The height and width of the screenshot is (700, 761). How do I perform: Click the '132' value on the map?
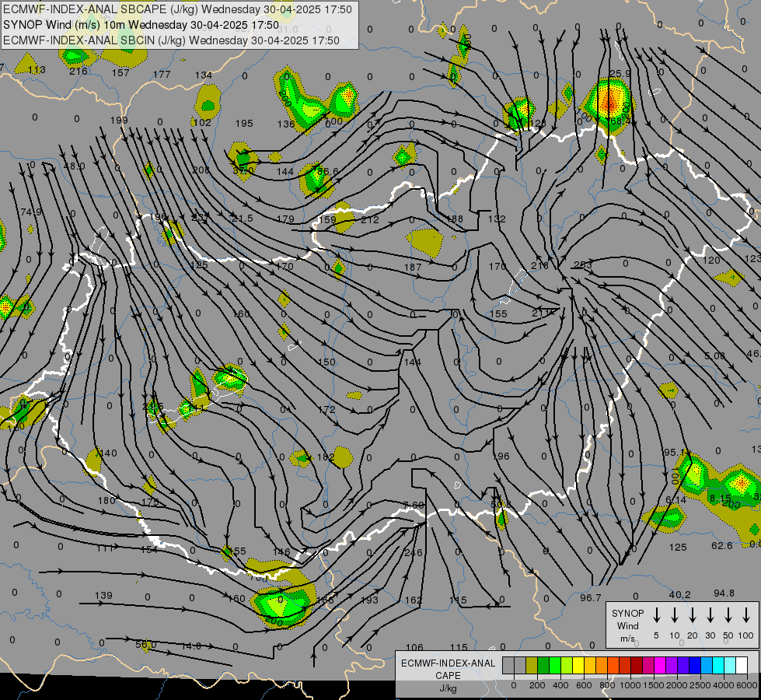click(x=497, y=219)
